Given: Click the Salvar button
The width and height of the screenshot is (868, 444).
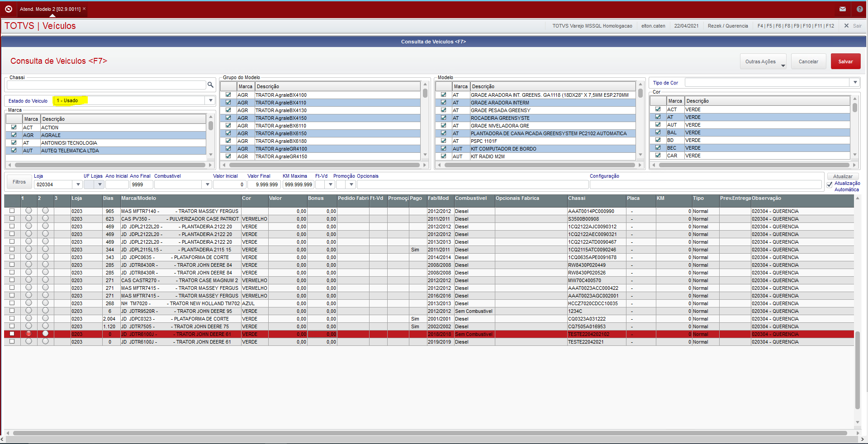Looking at the screenshot, I should coord(845,61).
